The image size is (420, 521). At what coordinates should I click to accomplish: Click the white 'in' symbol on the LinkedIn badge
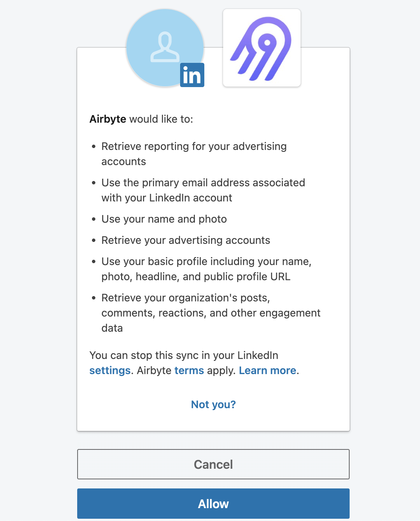[192, 75]
